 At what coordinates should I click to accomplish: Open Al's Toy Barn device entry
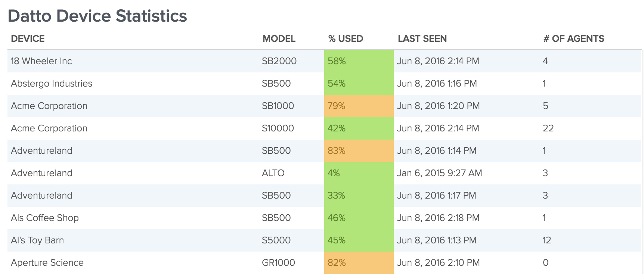[37, 240]
